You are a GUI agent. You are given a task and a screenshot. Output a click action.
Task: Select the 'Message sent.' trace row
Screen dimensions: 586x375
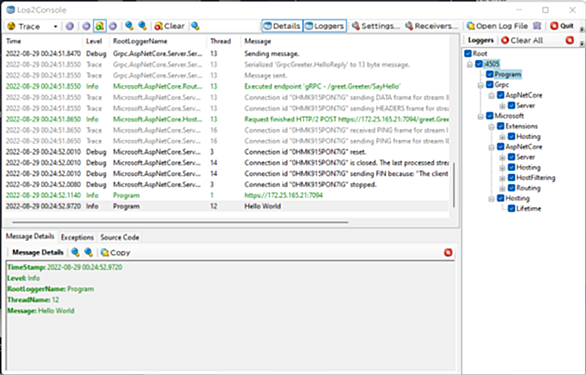point(226,76)
